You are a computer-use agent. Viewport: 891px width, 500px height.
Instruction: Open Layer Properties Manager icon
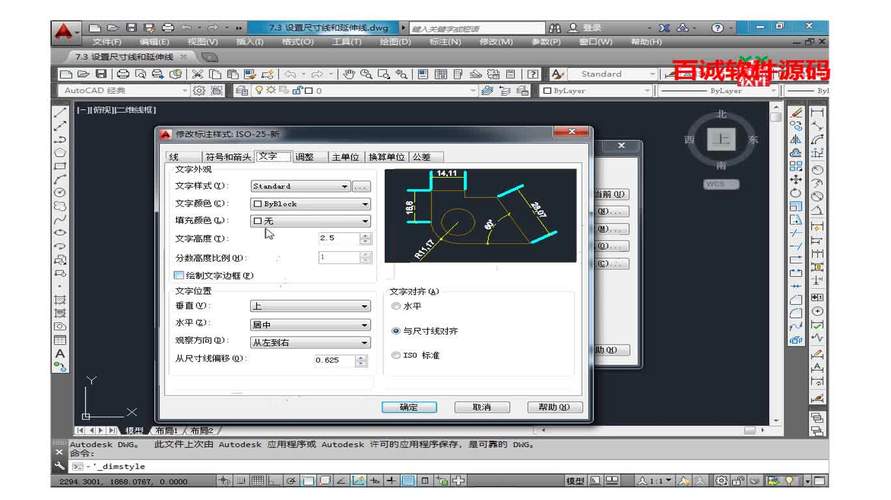point(242,90)
